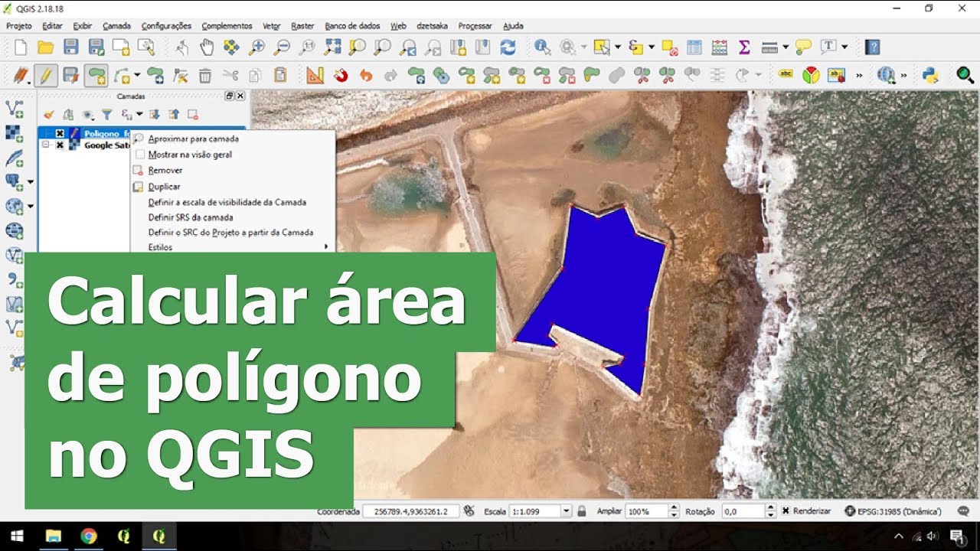Screen dimensions: 980x551
Task: Toggle the scale lock icon
Action: (582, 511)
